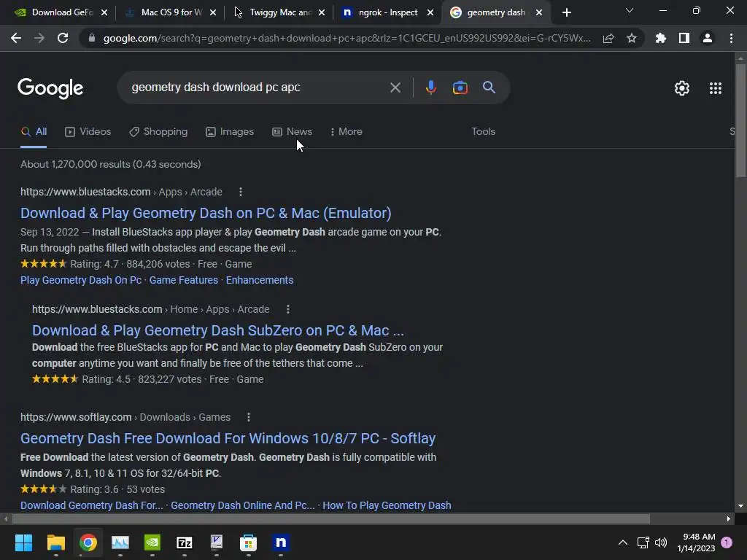Open Geometry Dash Free Download Softlay link
The width and height of the screenshot is (747, 560).
point(228,438)
